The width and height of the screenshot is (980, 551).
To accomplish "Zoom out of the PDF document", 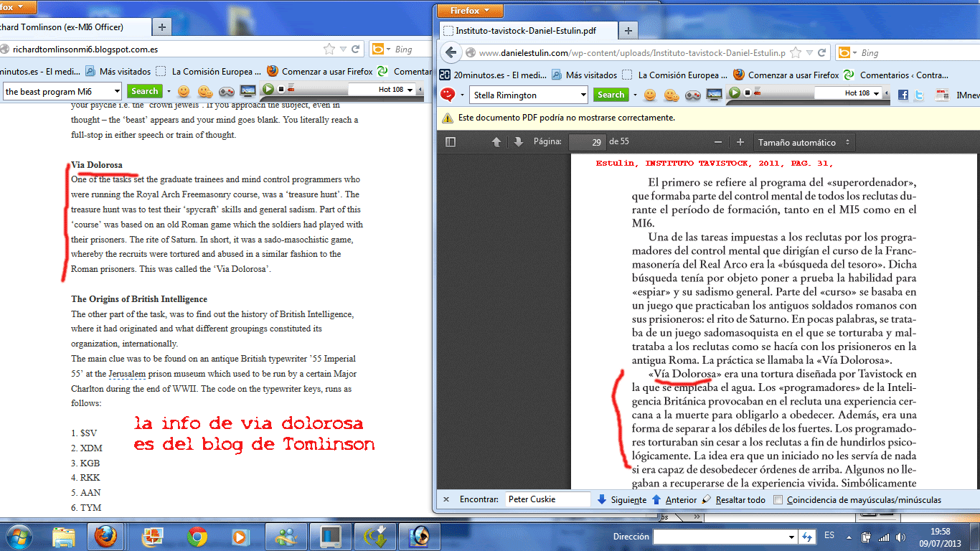I will 718,142.
